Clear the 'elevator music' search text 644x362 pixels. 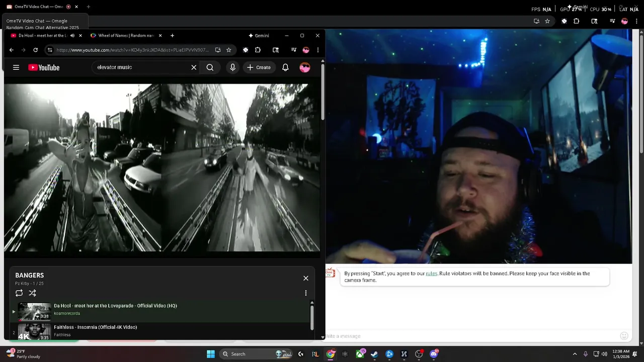(x=194, y=67)
